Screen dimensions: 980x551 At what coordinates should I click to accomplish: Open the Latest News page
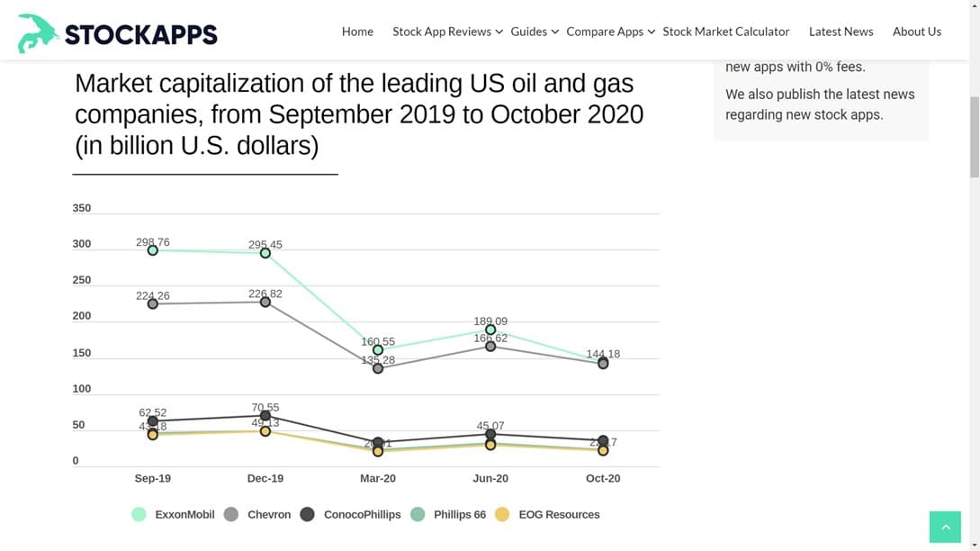coord(841,32)
